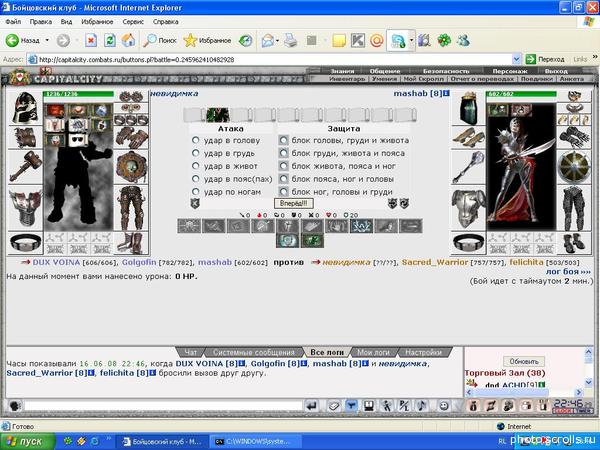Select "блок груди, живота и пояса"
600x450 pixels.
point(283,153)
